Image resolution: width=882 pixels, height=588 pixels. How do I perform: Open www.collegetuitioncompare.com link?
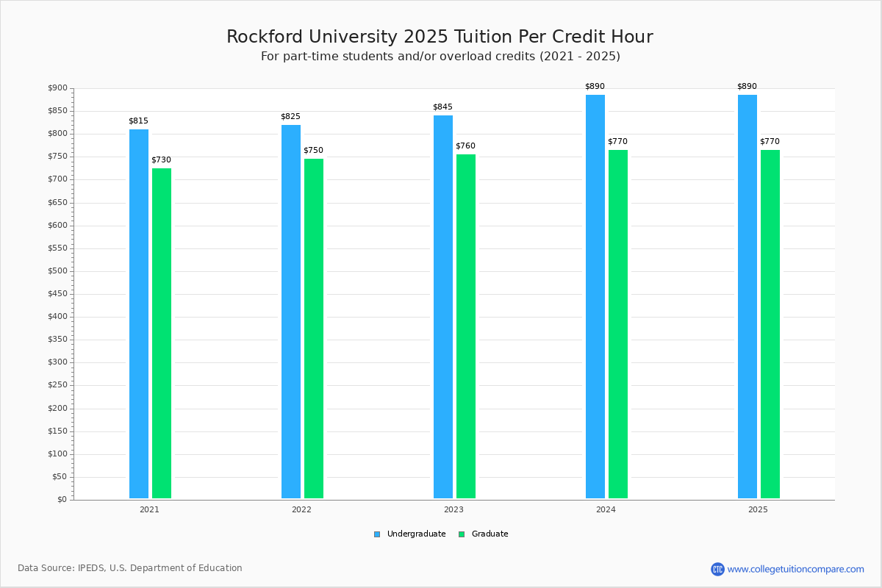pyautogui.click(x=795, y=567)
